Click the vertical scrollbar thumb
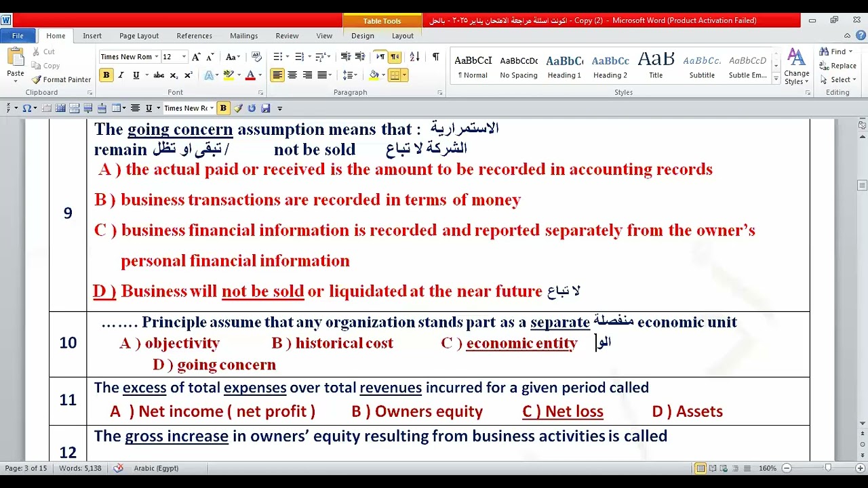This screenshot has width=868, height=488. click(862, 185)
